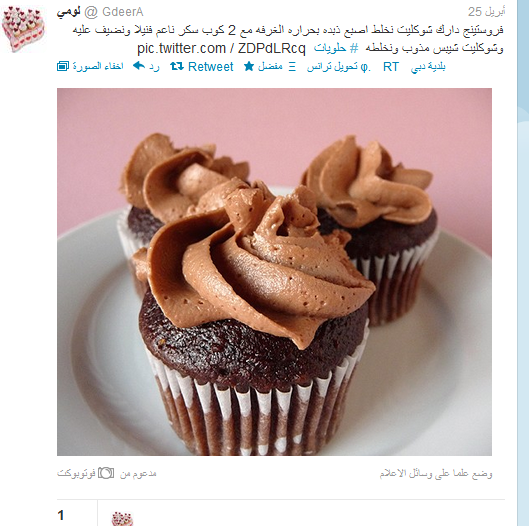Screen dimensions: 529x526
Task: Open the لومي display name
Action: (x=68, y=12)
